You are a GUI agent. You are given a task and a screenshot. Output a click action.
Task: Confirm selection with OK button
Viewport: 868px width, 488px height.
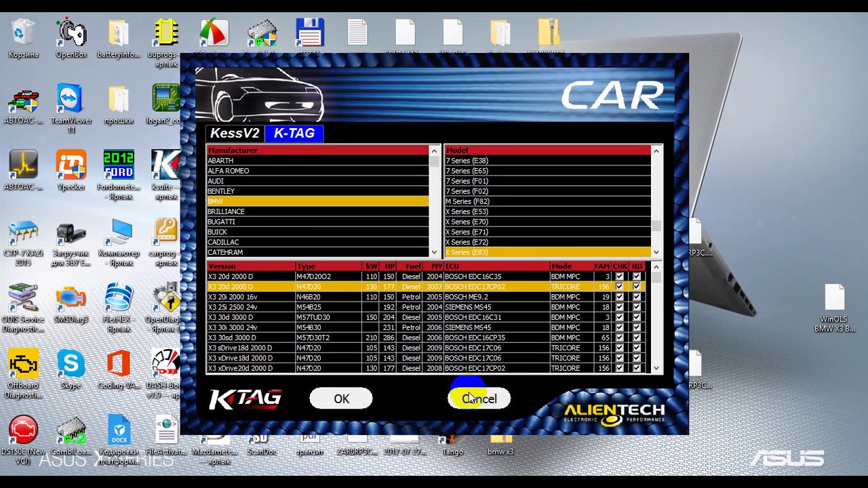[x=341, y=399]
